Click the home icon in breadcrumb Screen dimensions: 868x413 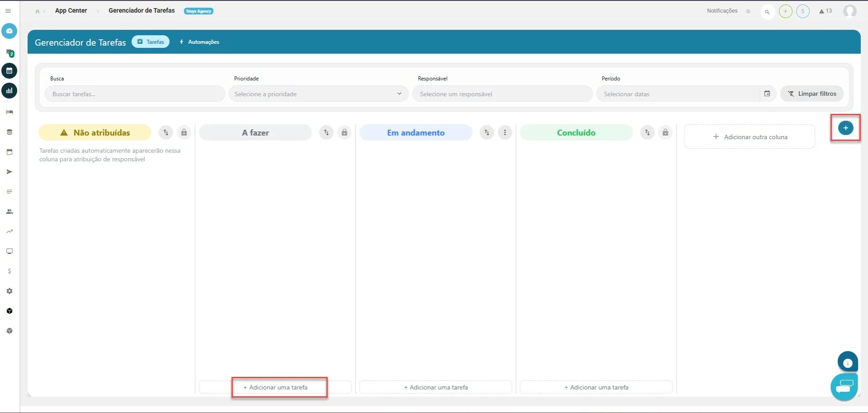pyautogui.click(x=38, y=11)
